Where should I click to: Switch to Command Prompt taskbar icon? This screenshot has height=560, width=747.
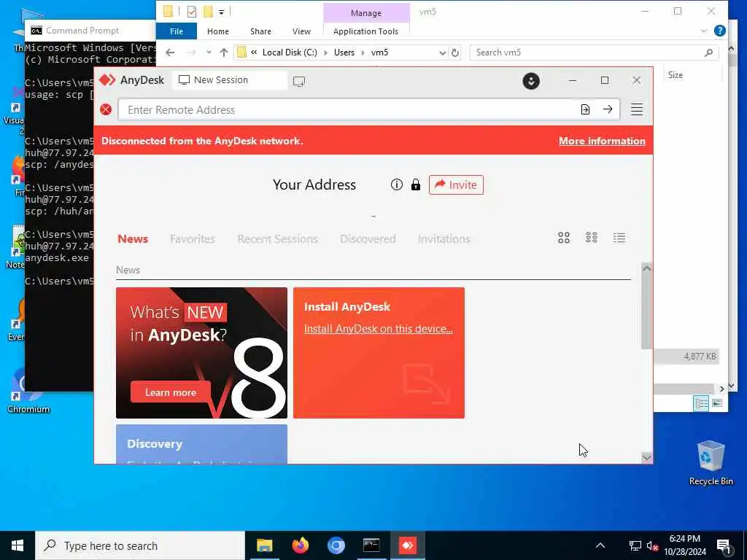tap(371, 545)
